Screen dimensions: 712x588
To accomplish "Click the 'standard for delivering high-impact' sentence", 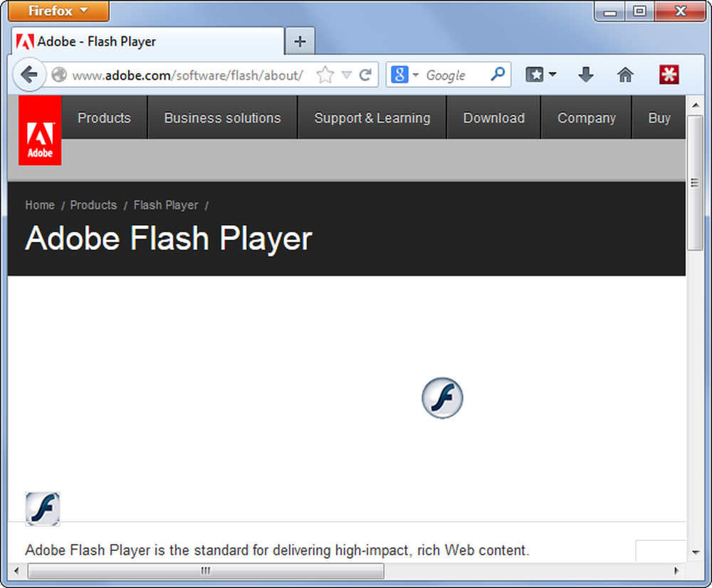I will (x=277, y=550).
